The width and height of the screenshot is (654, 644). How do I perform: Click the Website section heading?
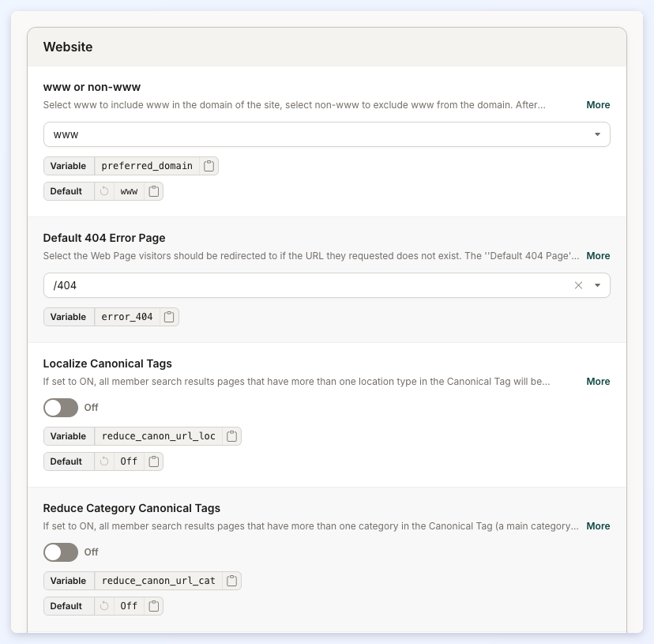pyautogui.click(x=68, y=47)
